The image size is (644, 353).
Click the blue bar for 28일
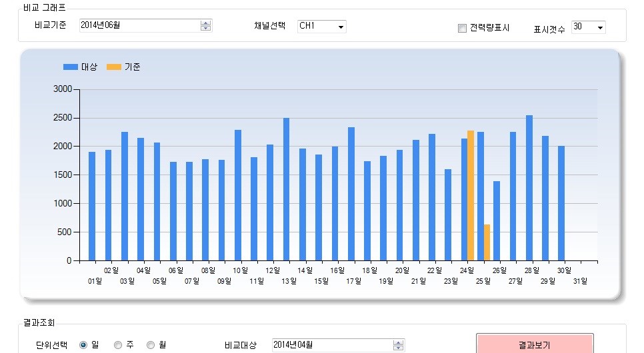tap(529, 188)
